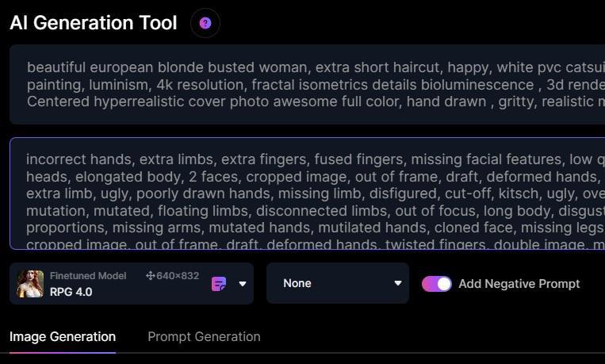Disable the Add Negative Prompt toggle

coord(436,284)
